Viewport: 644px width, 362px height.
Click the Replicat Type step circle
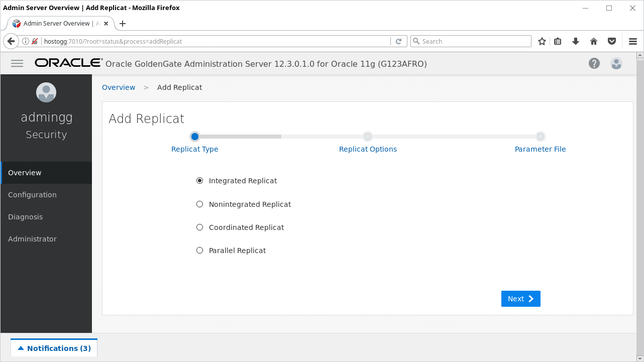[x=195, y=137]
